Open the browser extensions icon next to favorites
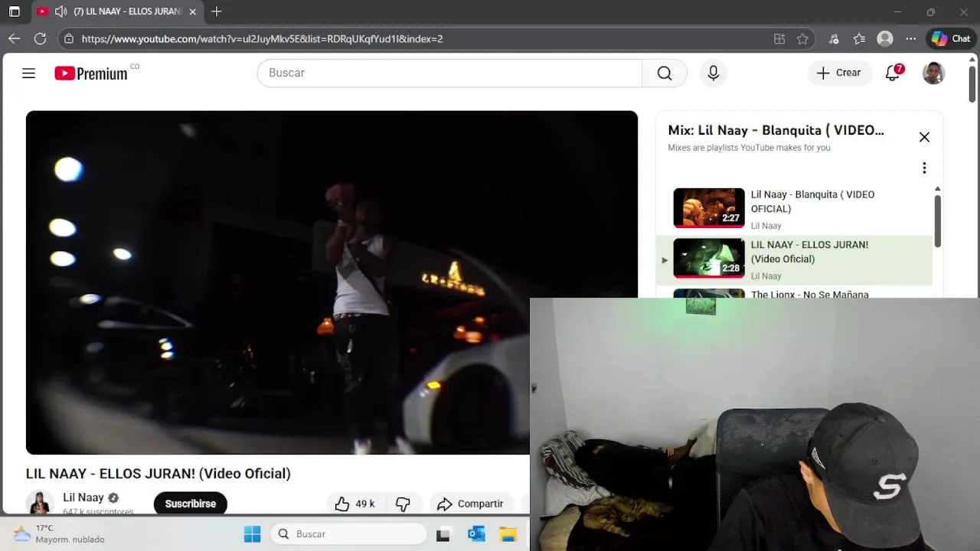This screenshot has height=551, width=980. [x=834, y=38]
